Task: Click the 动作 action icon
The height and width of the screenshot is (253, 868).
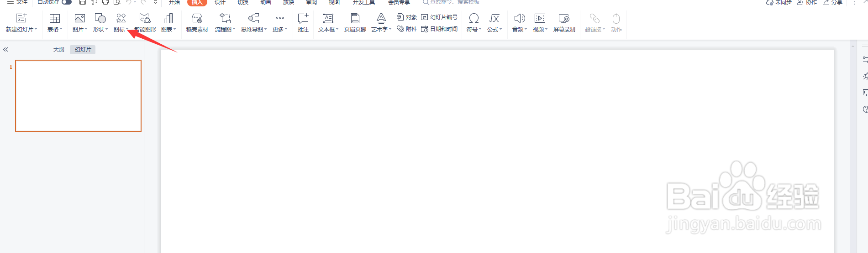Action: click(616, 18)
